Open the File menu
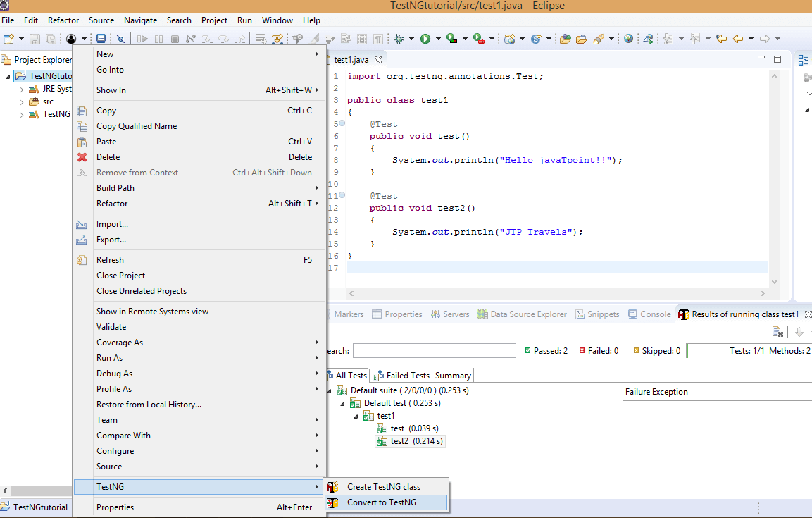The image size is (812, 518). (x=8, y=20)
